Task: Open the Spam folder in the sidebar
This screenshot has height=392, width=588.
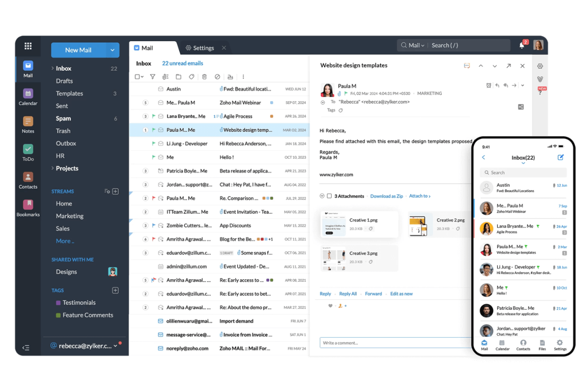Action: pyautogui.click(x=63, y=118)
